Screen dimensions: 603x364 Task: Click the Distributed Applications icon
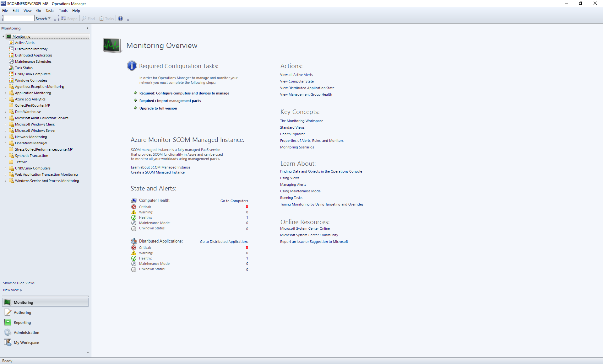(x=11, y=55)
